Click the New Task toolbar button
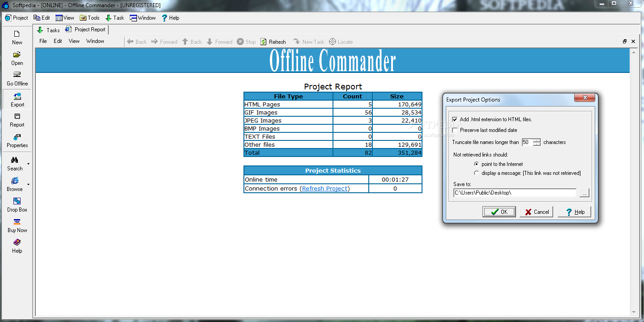Viewport: 644px width, 322px height. click(x=309, y=42)
